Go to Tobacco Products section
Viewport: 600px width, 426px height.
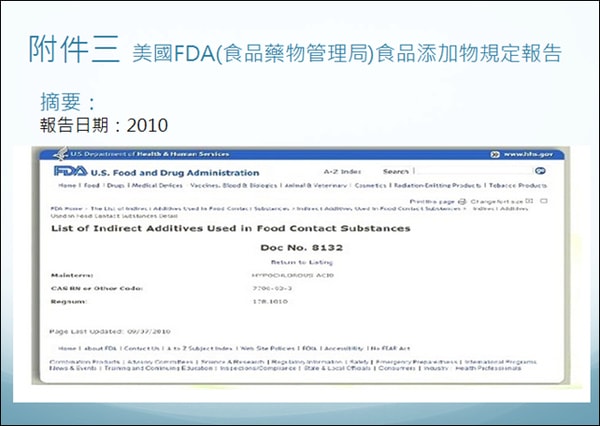(517, 186)
